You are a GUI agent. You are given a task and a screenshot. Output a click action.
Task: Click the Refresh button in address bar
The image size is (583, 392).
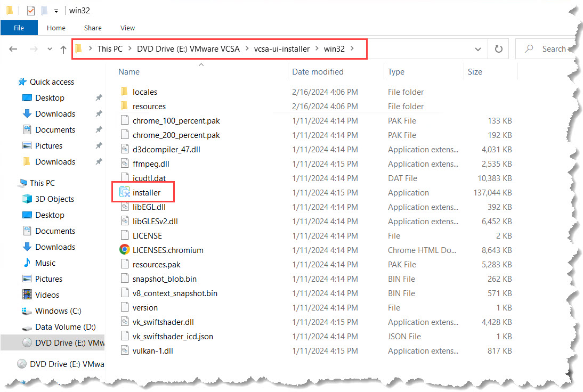tap(499, 49)
